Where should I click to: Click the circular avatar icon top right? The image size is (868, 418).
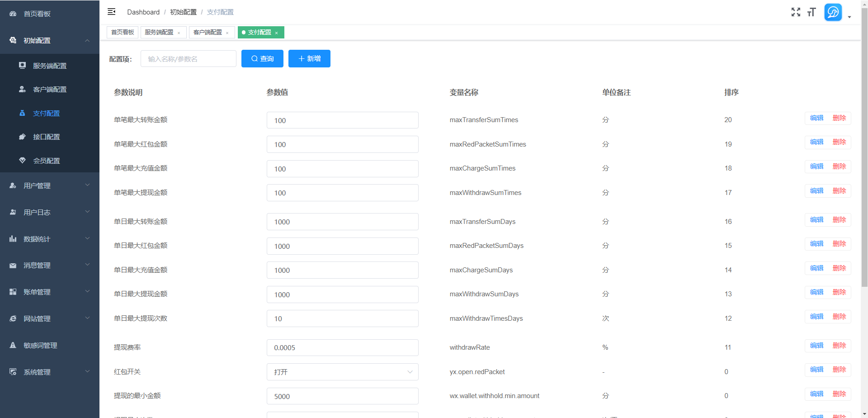click(833, 12)
